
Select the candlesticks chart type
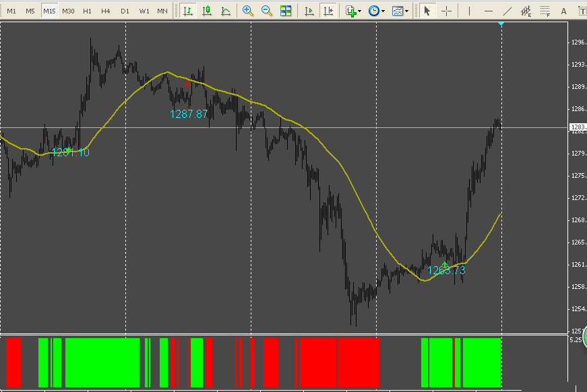[207, 11]
